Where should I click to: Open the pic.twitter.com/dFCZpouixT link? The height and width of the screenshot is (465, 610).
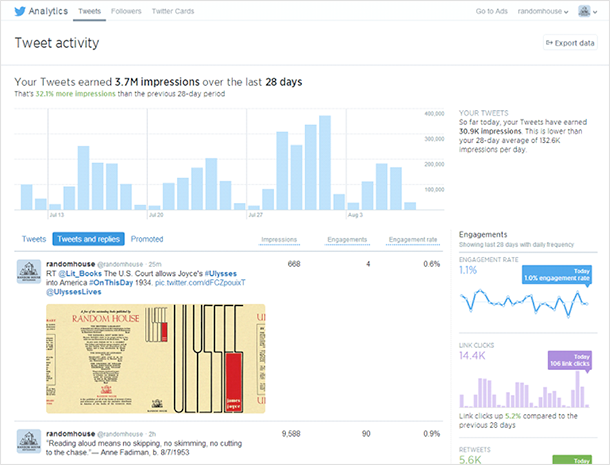[200, 283]
